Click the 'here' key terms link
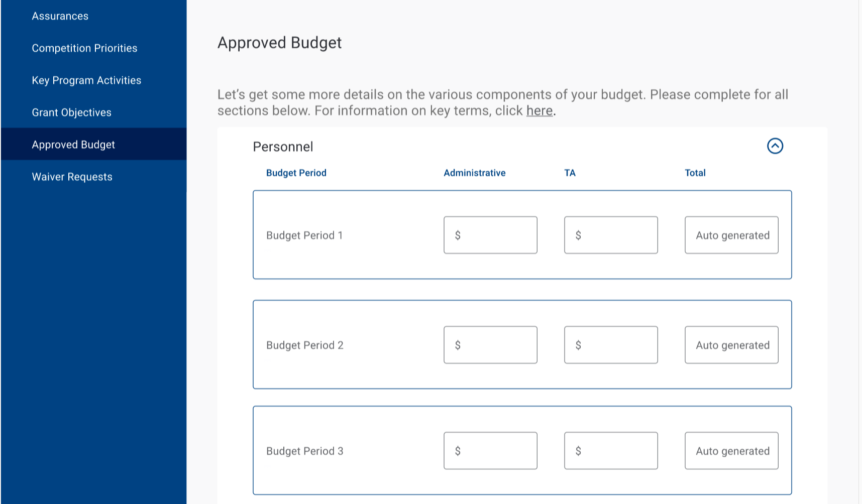This screenshot has height=504, width=862. [x=539, y=110]
